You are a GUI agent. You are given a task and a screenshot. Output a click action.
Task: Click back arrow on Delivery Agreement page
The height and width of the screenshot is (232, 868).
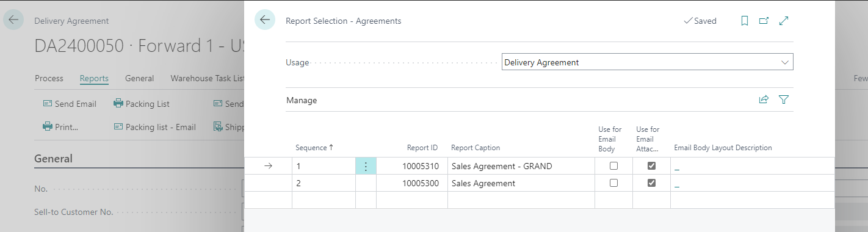click(13, 20)
